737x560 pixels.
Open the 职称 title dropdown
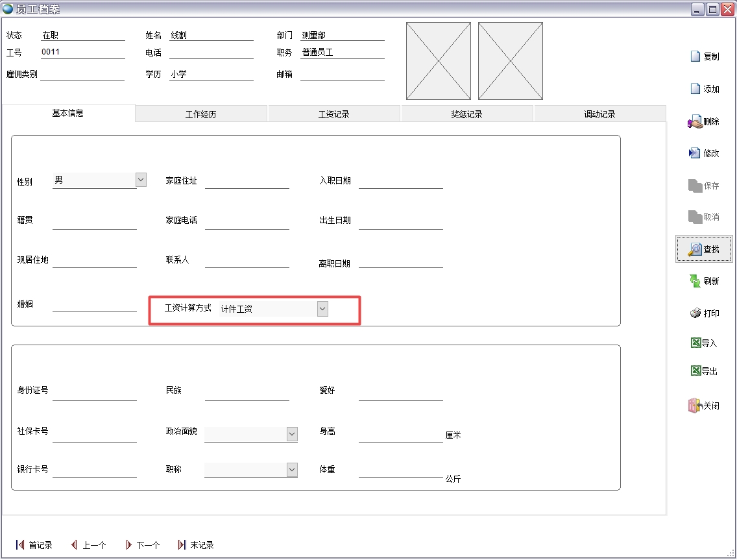point(292,469)
